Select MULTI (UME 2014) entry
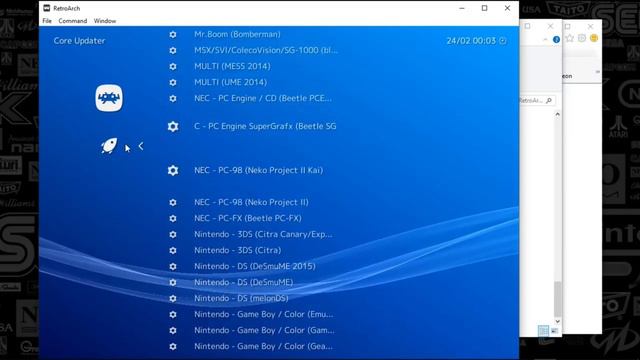Viewport: 640px width, 360px height. click(x=231, y=82)
